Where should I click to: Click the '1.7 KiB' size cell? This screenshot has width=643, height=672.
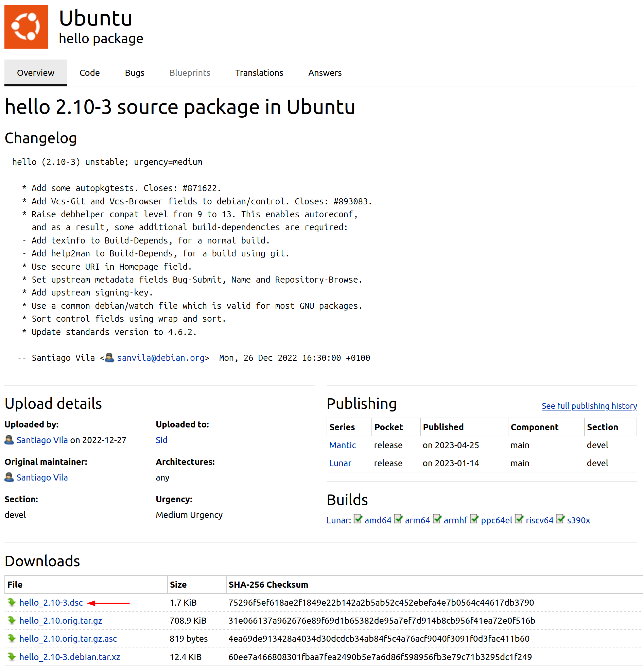pyautogui.click(x=183, y=602)
